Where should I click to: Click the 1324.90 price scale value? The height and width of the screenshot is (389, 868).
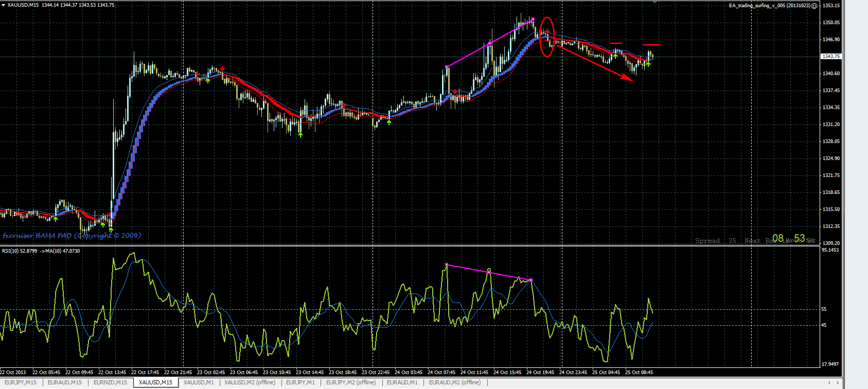pos(831,158)
